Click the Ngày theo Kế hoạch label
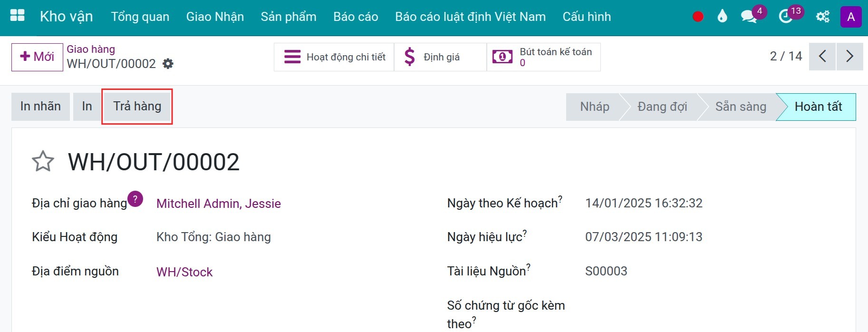The width and height of the screenshot is (868, 332). click(505, 203)
